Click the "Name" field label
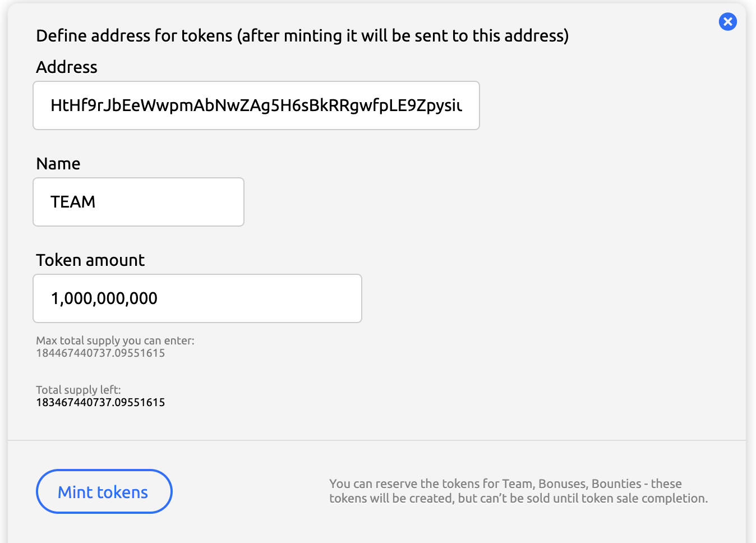 (58, 164)
